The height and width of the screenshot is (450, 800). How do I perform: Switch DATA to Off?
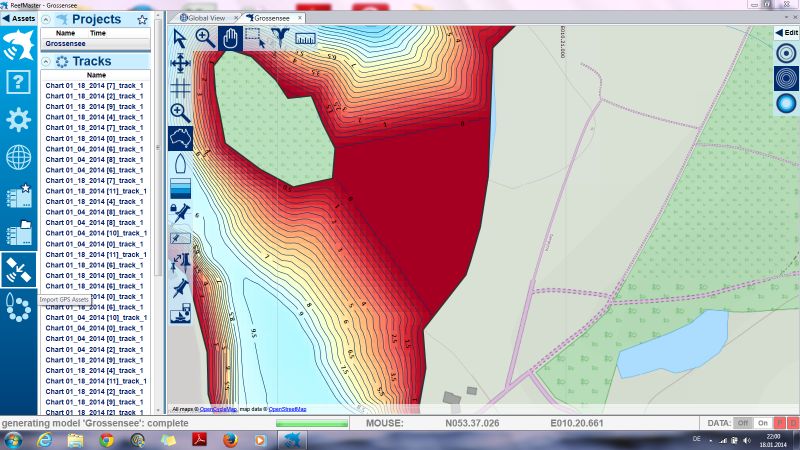coord(743,423)
